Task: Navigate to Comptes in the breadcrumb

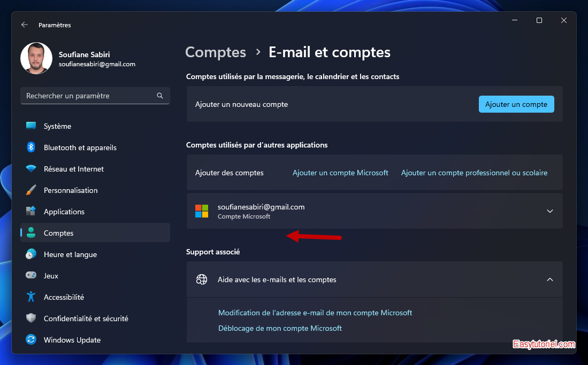Action: pos(216,52)
